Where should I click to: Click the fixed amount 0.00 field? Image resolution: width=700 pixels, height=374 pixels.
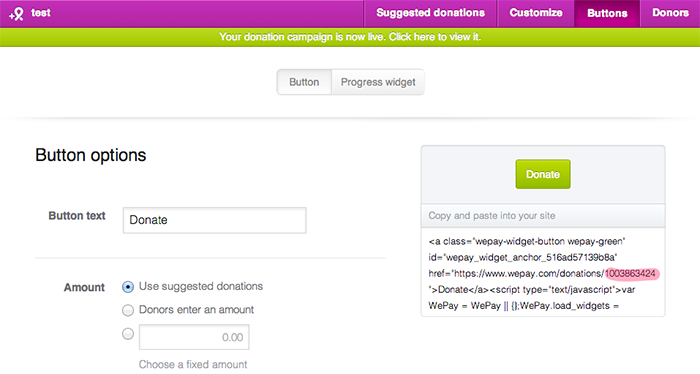(194, 337)
